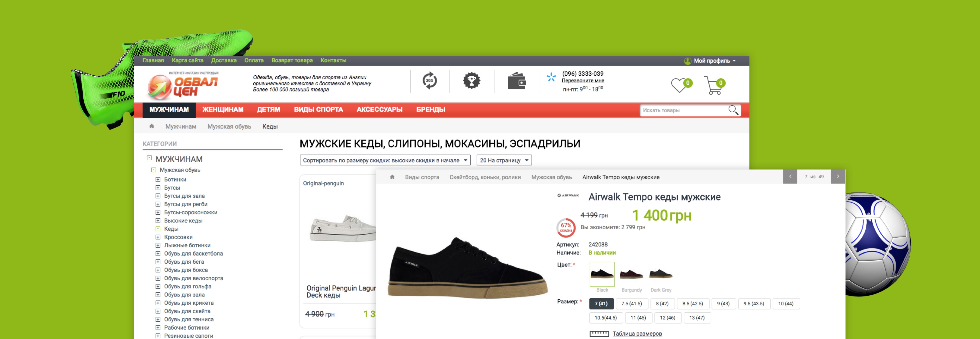Open the МУЖЧИНАМ main menu tab
Image resolution: width=980 pixels, height=339 pixels.
coord(169,110)
